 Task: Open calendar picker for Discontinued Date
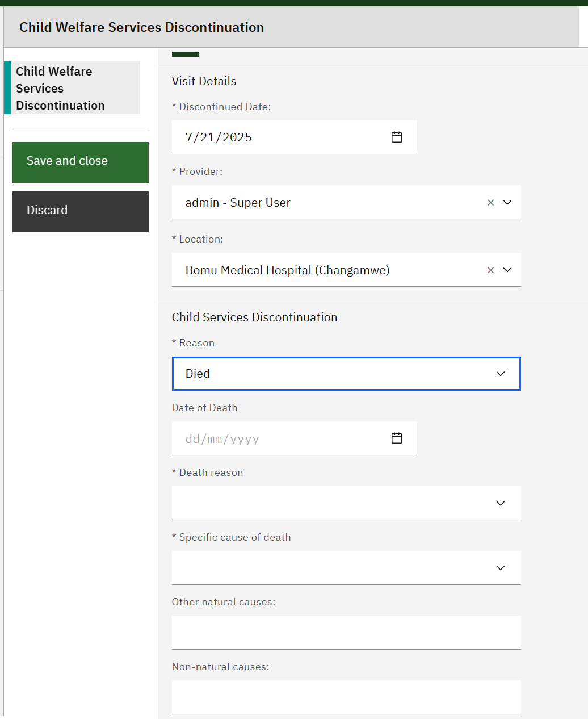click(397, 137)
